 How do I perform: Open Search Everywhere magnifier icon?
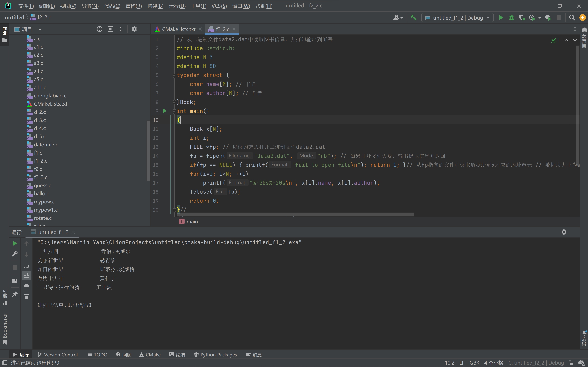tap(572, 18)
